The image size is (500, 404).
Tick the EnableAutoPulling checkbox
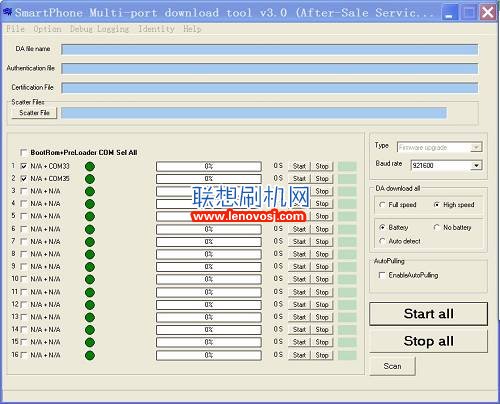[x=382, y=275]
